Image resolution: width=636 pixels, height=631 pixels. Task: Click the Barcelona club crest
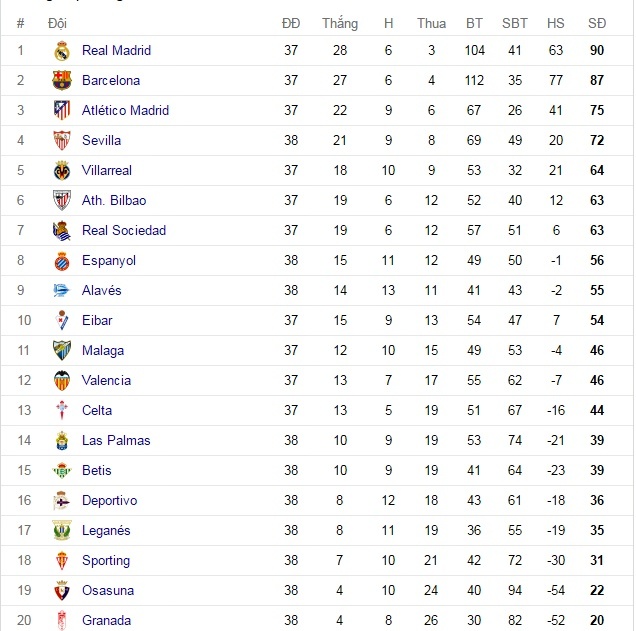tap(62, 81)
